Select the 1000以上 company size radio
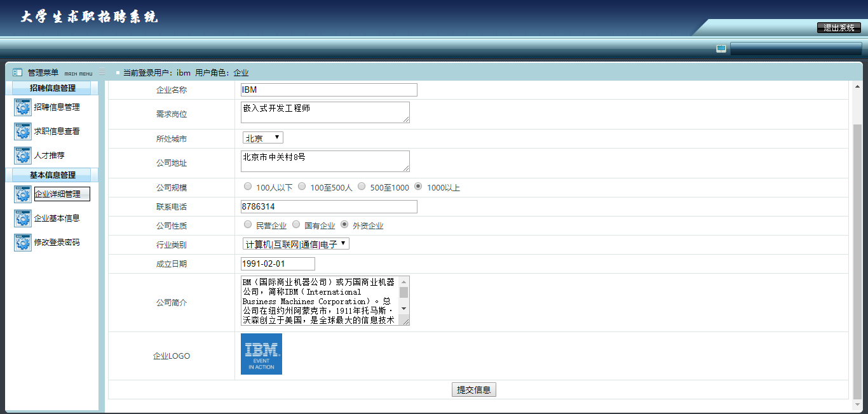Screen dimensions: 868x414 point(418,187)
